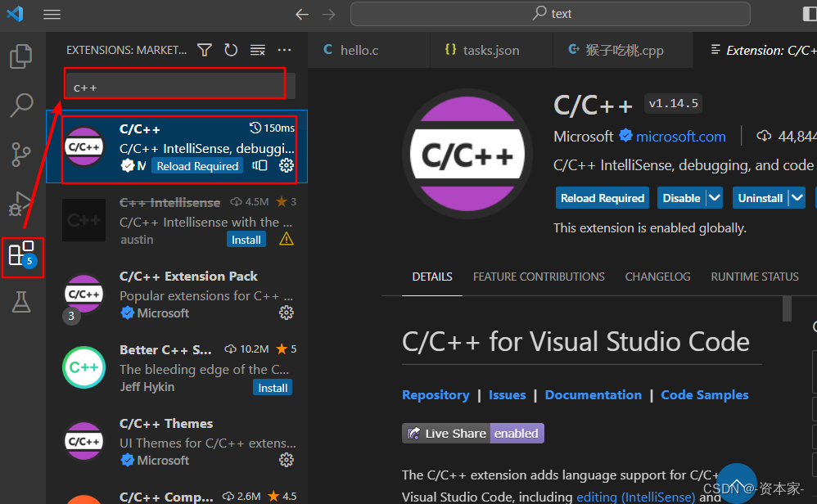Screen dimensions: 817x504
Task: Go forward with the right arrow
Action: click(x=329, y=14)
